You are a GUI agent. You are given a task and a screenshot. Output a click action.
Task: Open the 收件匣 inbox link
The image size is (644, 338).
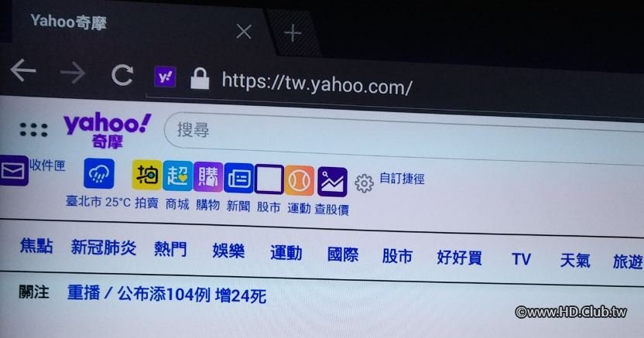tap(47, 166)
